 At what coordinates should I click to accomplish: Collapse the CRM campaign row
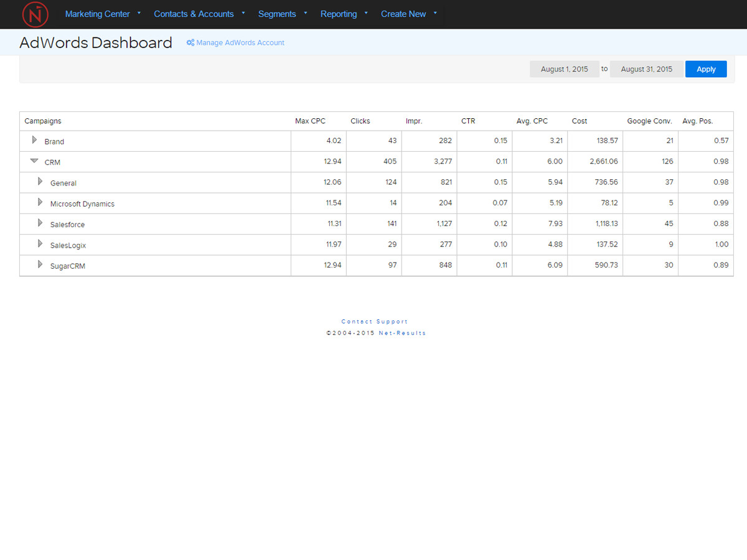coord(34,161)
